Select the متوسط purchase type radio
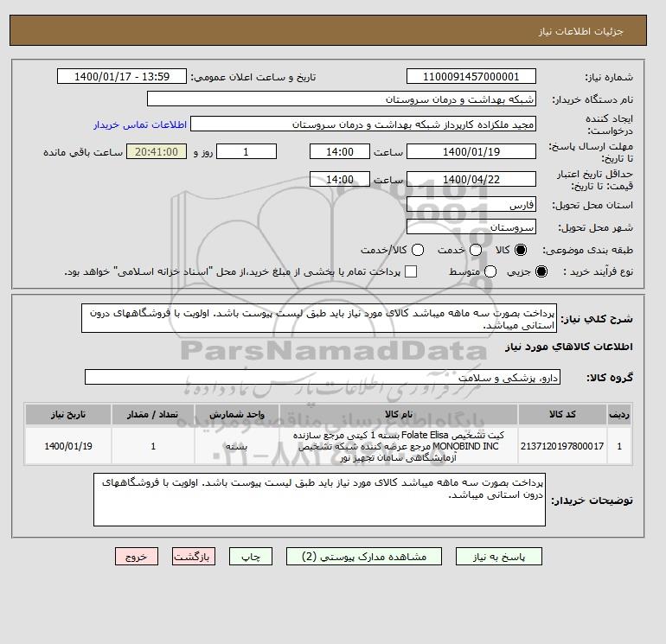666x644 pixels. [x=490, y=271]
